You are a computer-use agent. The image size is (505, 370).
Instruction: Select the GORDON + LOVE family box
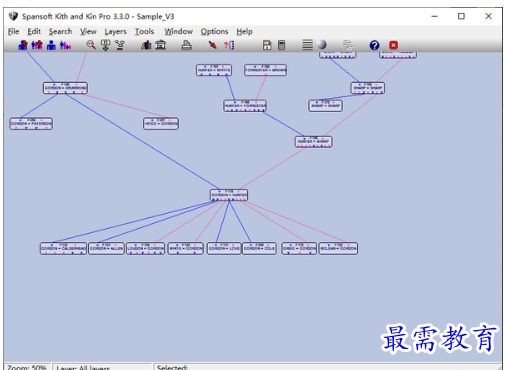click(x=224, y=248)
